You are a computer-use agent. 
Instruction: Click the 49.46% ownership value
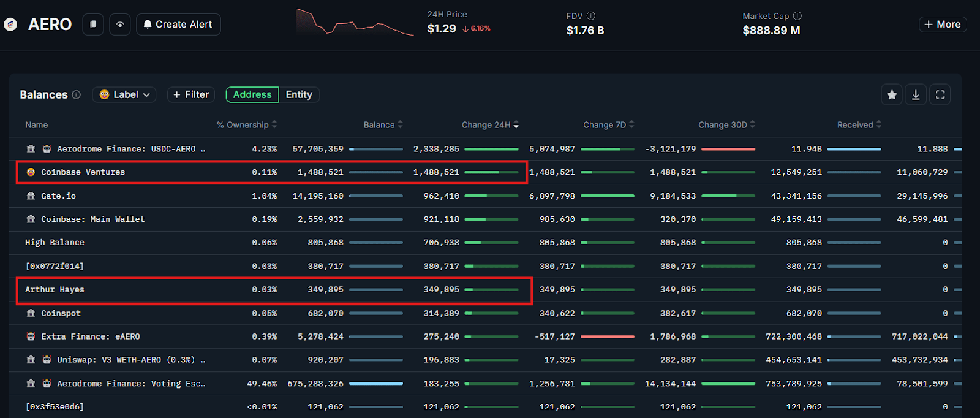262,384
